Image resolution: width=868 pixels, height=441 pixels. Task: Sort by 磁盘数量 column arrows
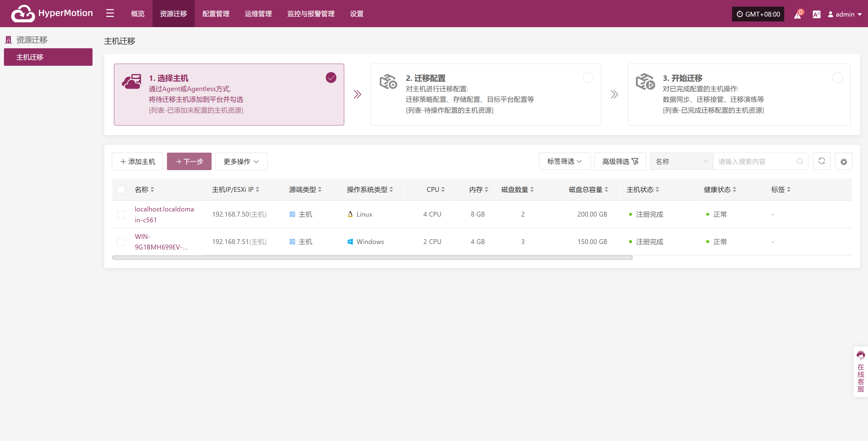click(532, 189)
